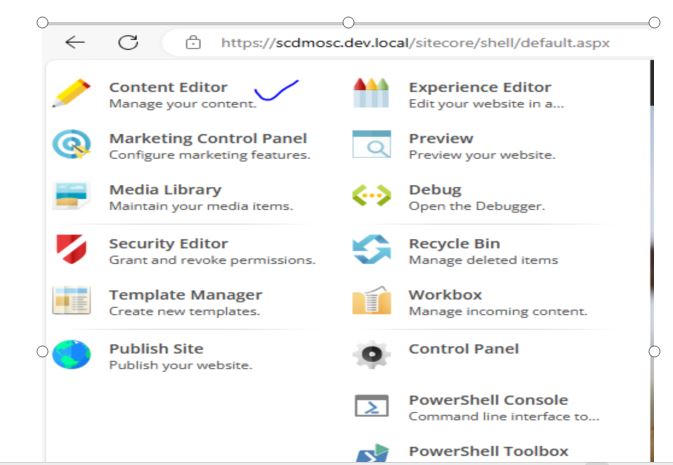This screenshot has width=673, height=465.
Task: Select the Preview link
Action: tap(441, 138)
